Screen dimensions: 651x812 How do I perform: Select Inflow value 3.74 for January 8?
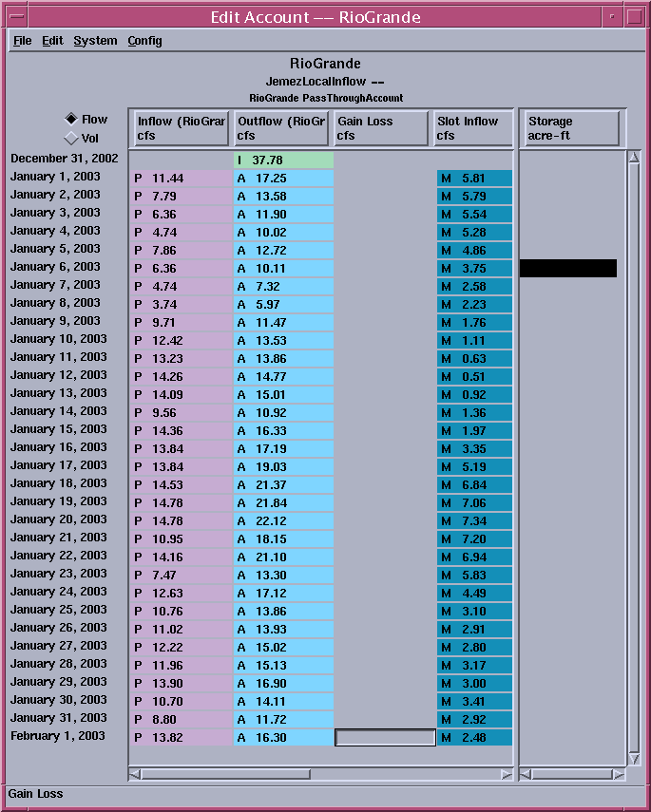[182, 305]
